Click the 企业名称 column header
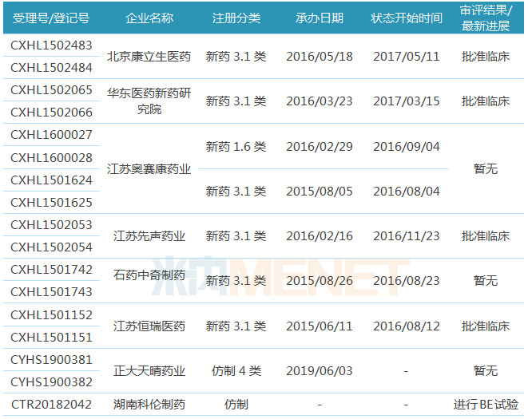 [x=149, y=18]
